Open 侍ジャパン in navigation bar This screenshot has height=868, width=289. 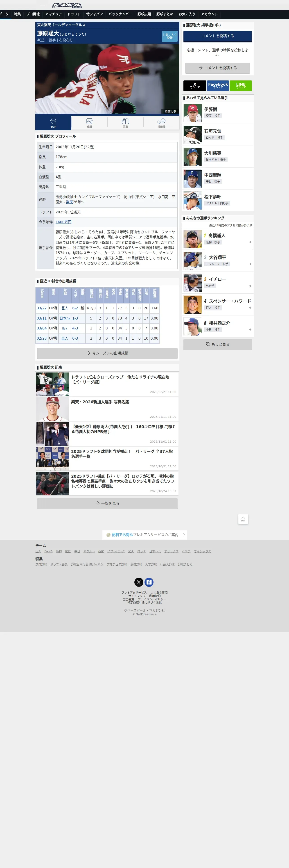pyautogui.click(x=95, y=14)
